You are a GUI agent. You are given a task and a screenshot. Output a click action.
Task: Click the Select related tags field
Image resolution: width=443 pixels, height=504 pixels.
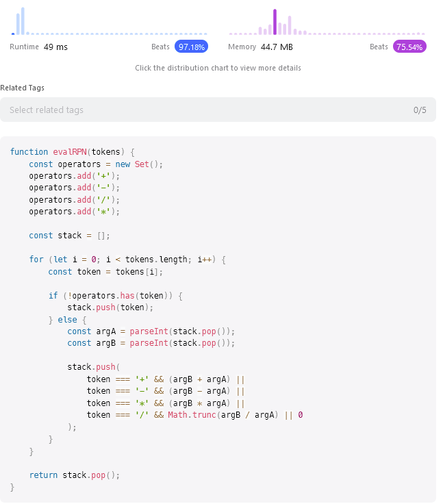218,110
